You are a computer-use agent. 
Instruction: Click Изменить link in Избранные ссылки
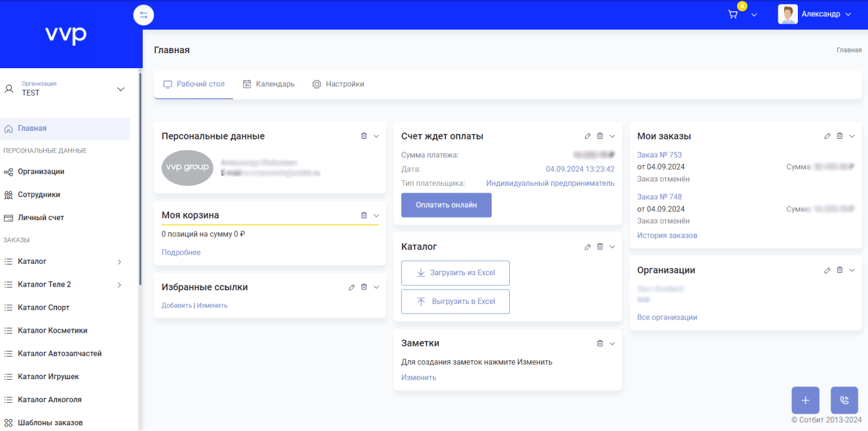pyautogui.click(x=212, y=306)
